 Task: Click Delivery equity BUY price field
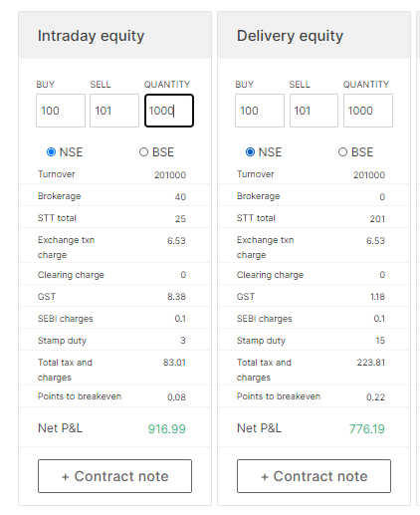tap(260, 111)
